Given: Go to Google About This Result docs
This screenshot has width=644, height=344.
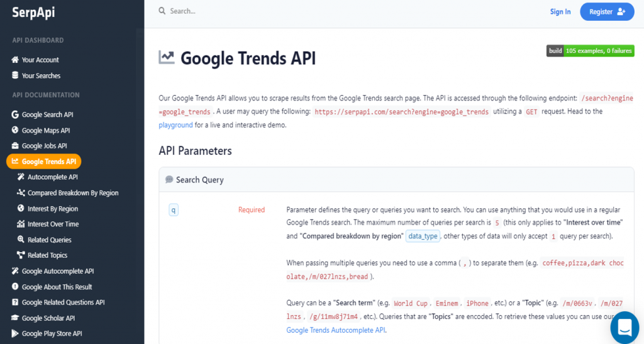Looking at the screenshot, I should pyautogui.click(x=57, y=287).
